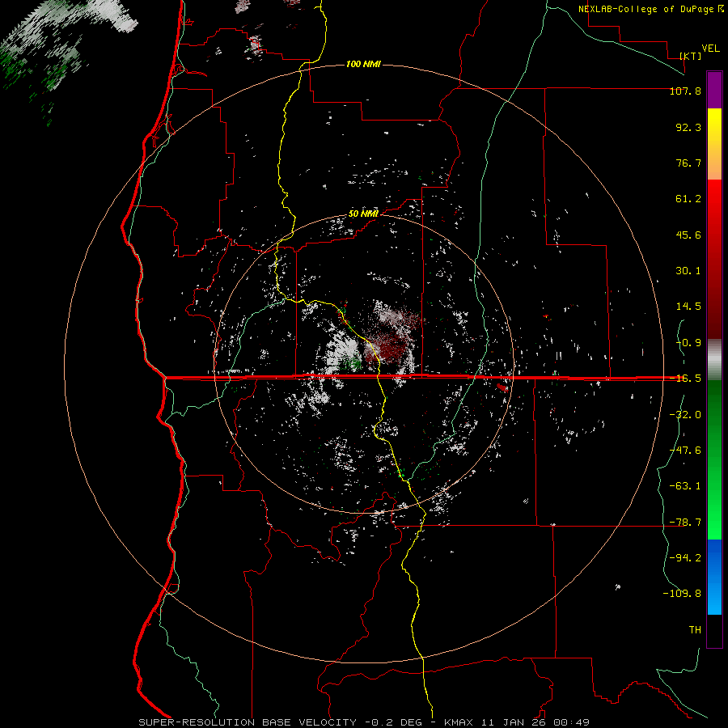Viewport: 728px width, 728px height.
Task: Pick the black TH segment of the color bar
Action: 714,631
